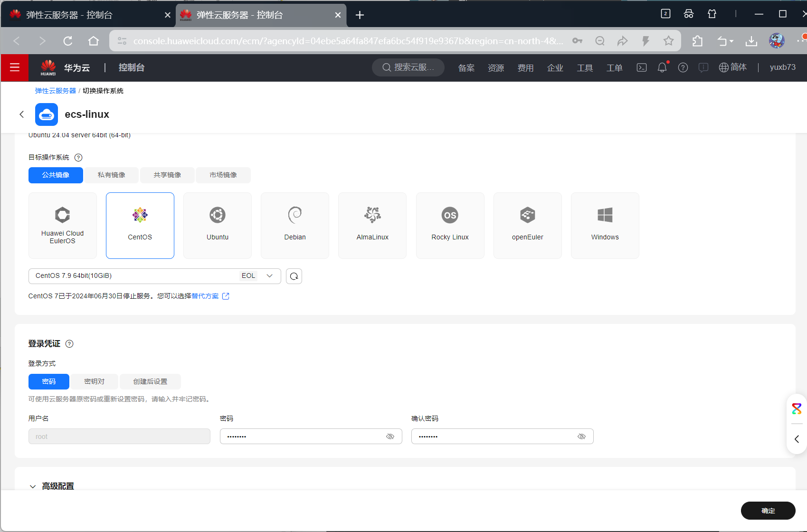The width and height of the screenshot is (807, 532).
Task: Open the notifications bell
Action: click(662, 67)
